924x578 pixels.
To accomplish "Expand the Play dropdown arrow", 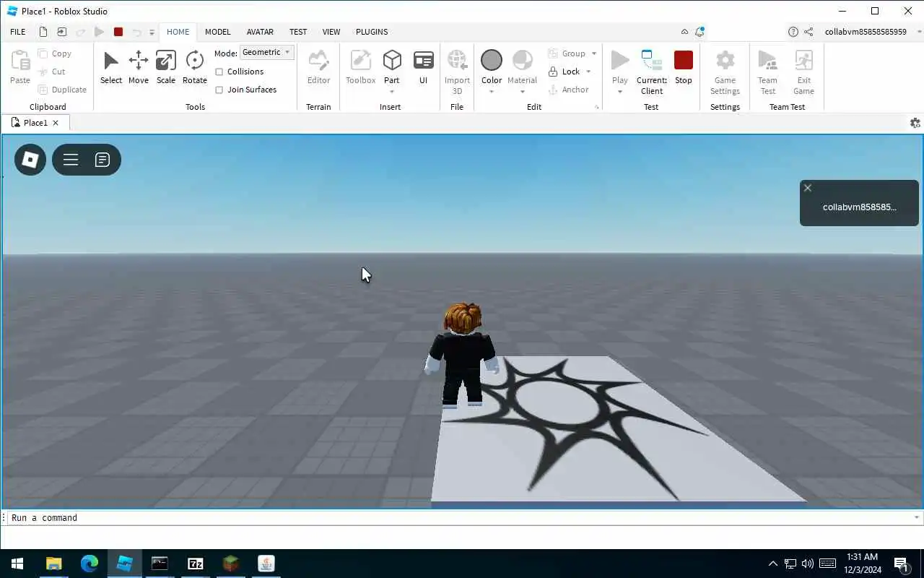I will [620, 92].
